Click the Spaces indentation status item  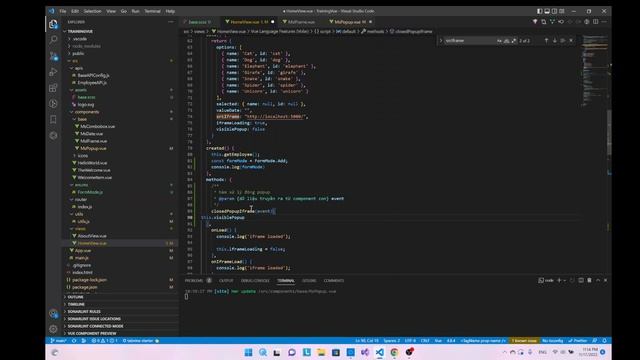coord(392,341)
